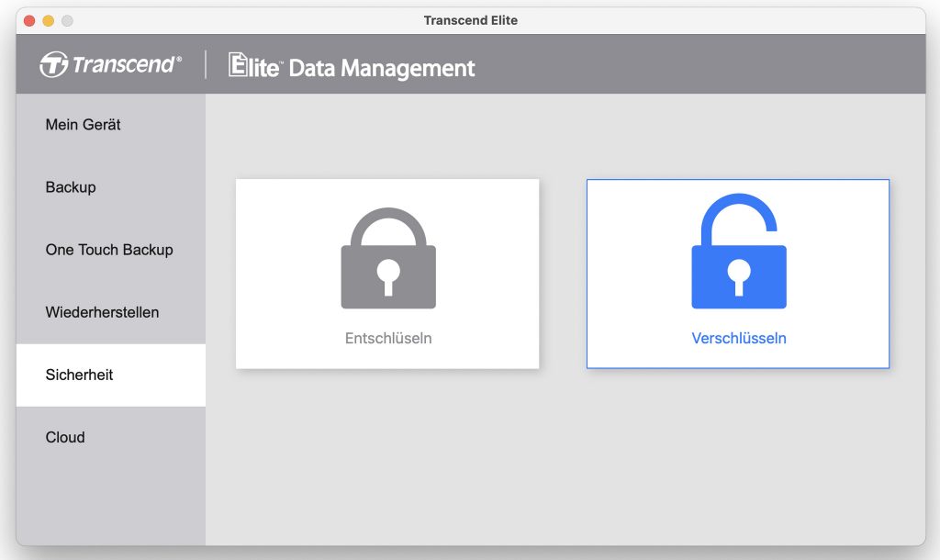940x560 pixels.
Task: Click the blue unlocked padlock icon
Action: [x=739, y=251]
